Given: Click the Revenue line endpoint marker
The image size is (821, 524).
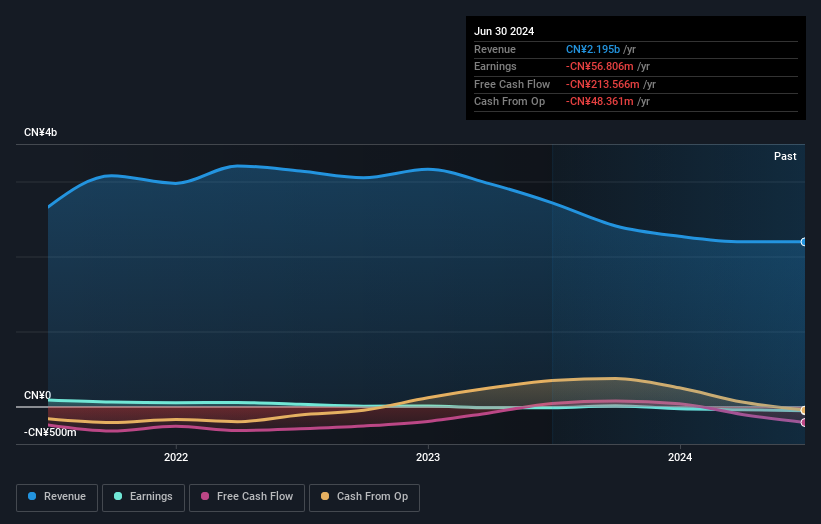Looking at the screenshot, I should pyautogui.click(x=804, y=242).
